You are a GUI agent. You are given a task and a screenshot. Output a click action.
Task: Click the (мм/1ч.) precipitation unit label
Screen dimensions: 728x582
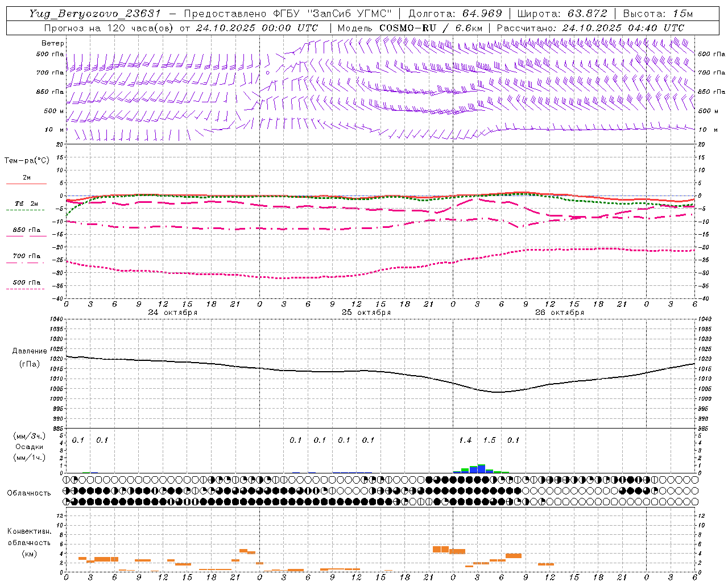click(x=30, y=458)
